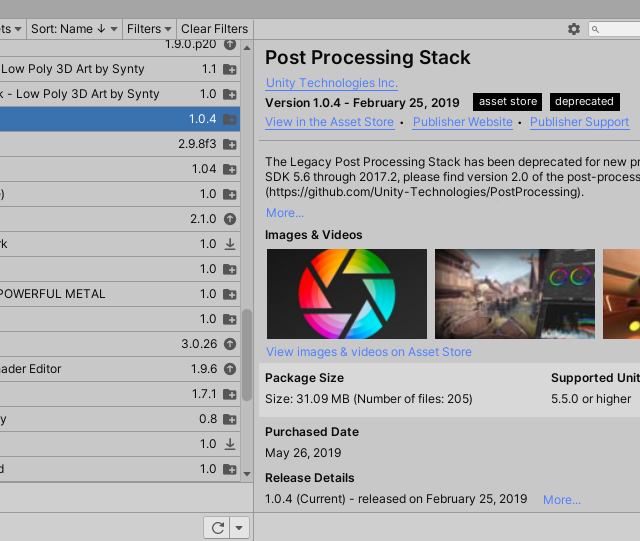Select the POWERFUL METAL package row
Viewport: 640px width, 541px height.
120,294
